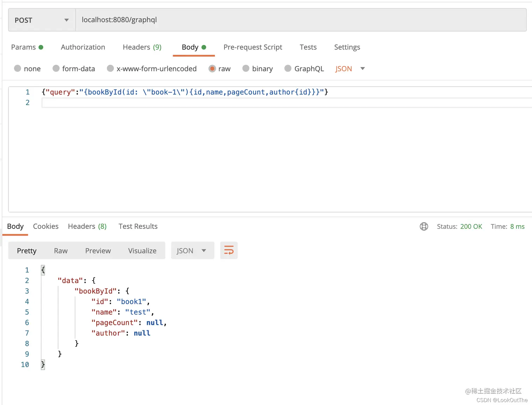Screen dimensions: 532x405
Task: View the Test Results section
Action: [x=138, y=226]
